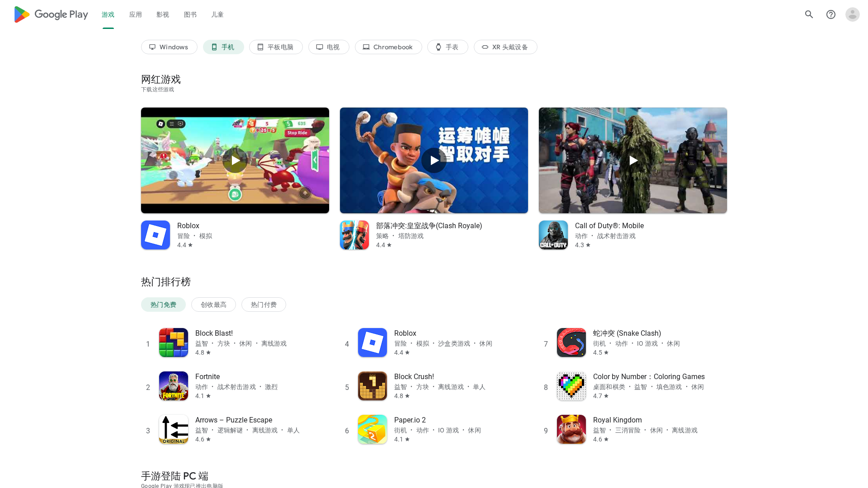868x488 pixels.
Task: Select the Windows device filter chip
Action: [x=169, y=47]
